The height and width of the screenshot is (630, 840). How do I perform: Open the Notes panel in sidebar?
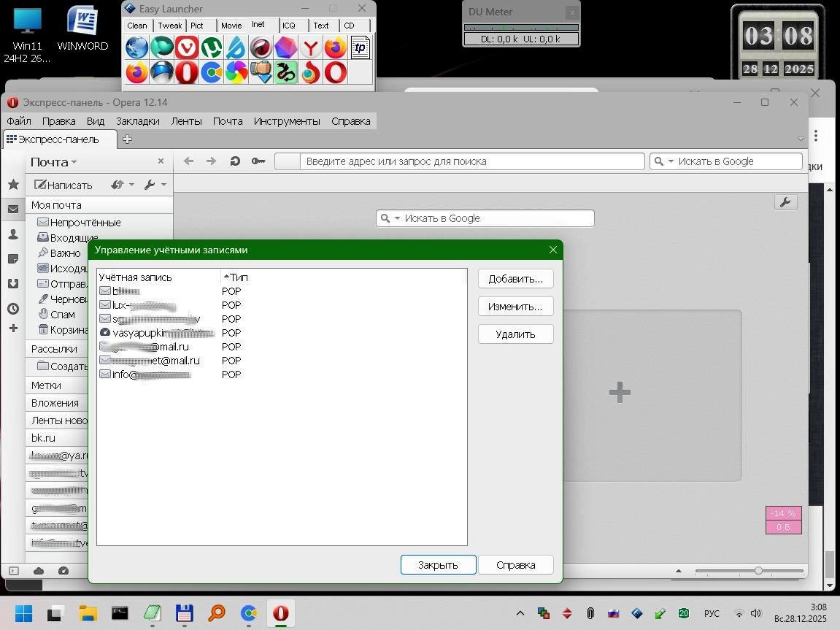(x=13, y=259)
